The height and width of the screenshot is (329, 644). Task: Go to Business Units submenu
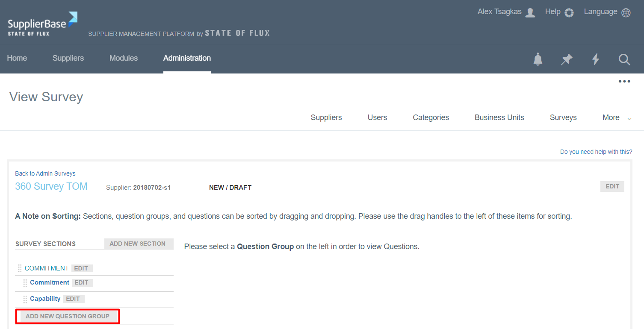coord(499,117)
